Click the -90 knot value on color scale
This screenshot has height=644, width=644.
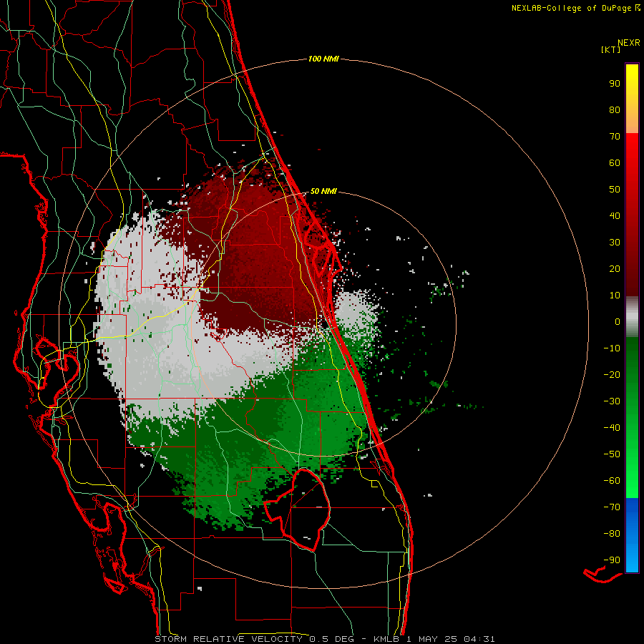click(612, 560)
